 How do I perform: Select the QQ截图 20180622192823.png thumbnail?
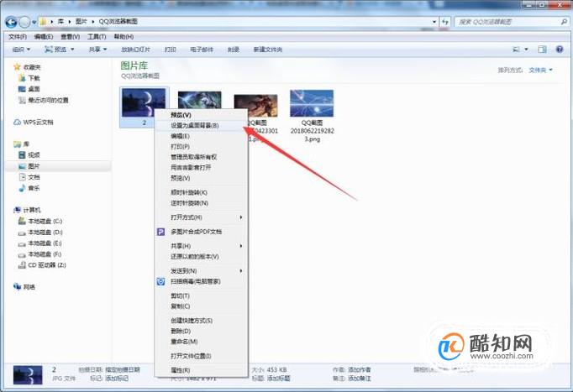pos(312,116)
